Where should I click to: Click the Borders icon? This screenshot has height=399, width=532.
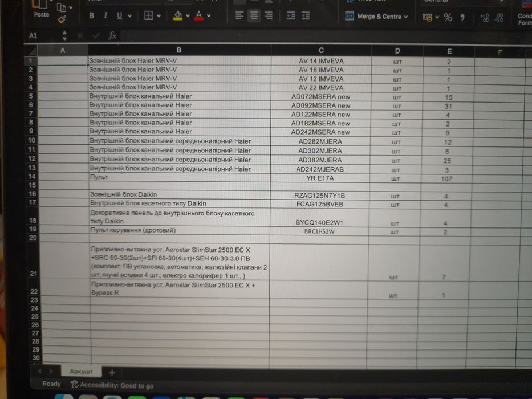149,15
